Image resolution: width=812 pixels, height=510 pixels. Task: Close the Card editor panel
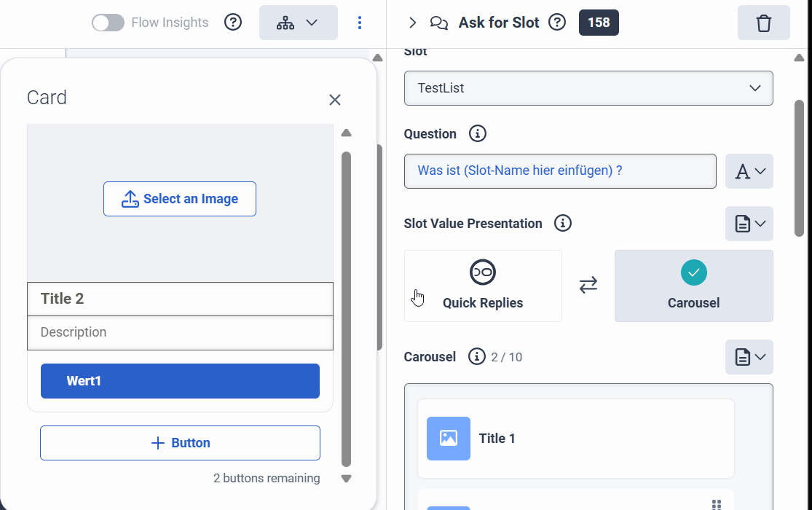coord(335,100)
